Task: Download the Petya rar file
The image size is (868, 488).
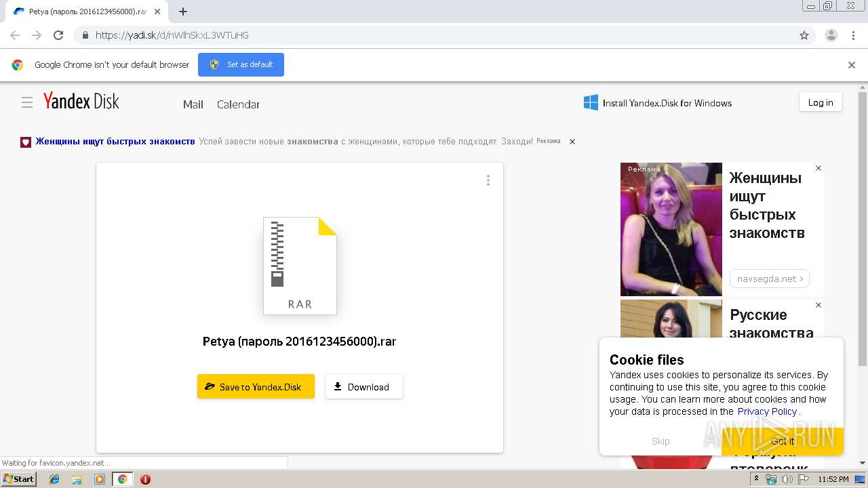Action: click(x=363, y=386)
